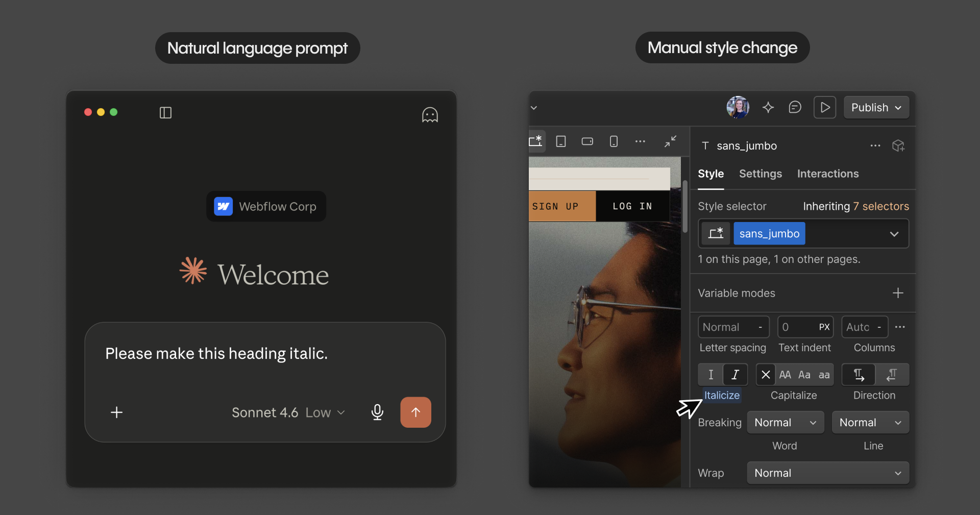980x515 pixels.
Task: Open the Line breaking Normal dropdown
Action: 870,423
